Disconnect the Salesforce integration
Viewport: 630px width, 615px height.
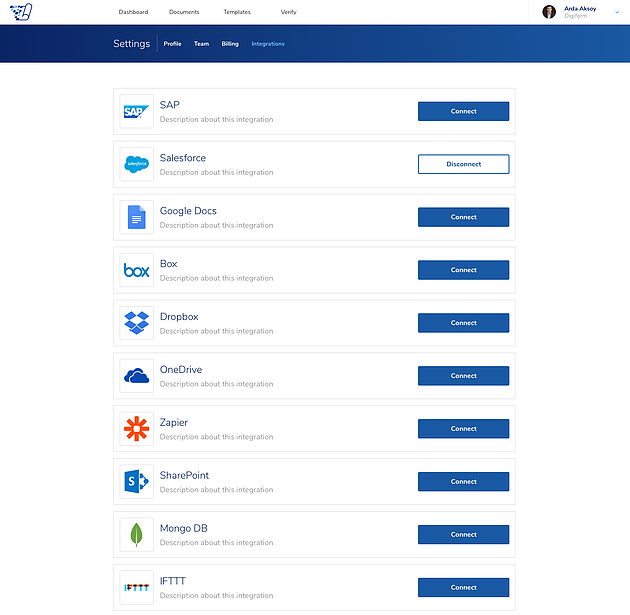pos(464,164)
